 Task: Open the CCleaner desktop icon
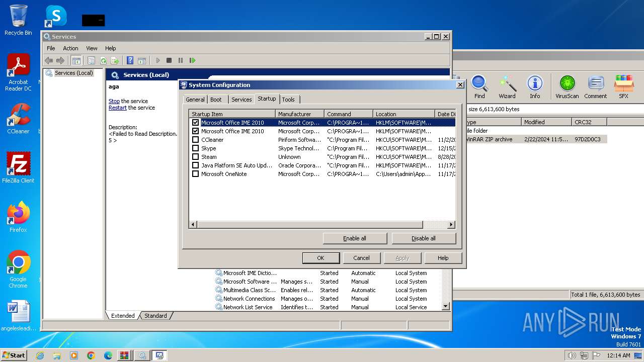(18, 118)
